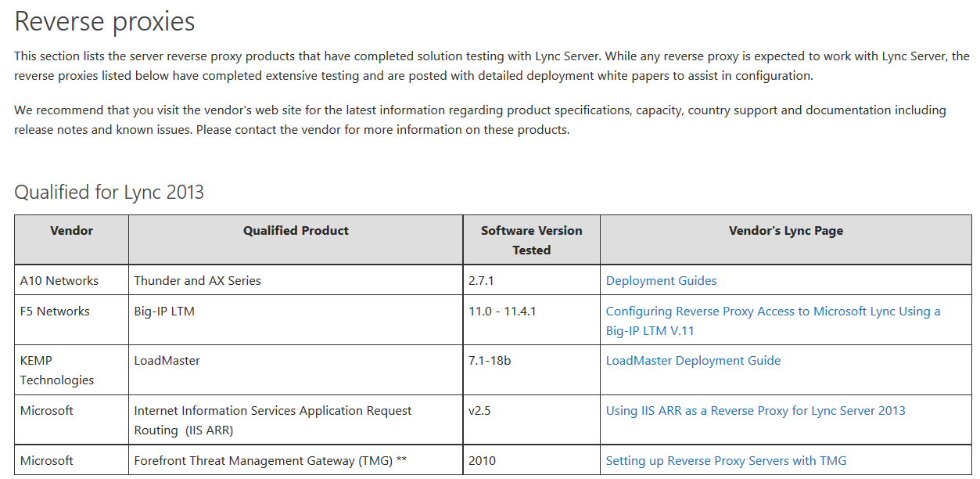The width and height of the screenshot is (980, 479).
Task: Click the Qualified for Lync 2013 heading
Action: [x=109, y=192]
